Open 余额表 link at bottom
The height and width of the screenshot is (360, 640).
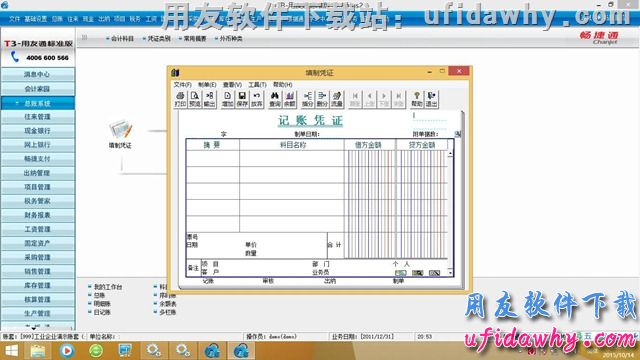(x=168, y=304)
